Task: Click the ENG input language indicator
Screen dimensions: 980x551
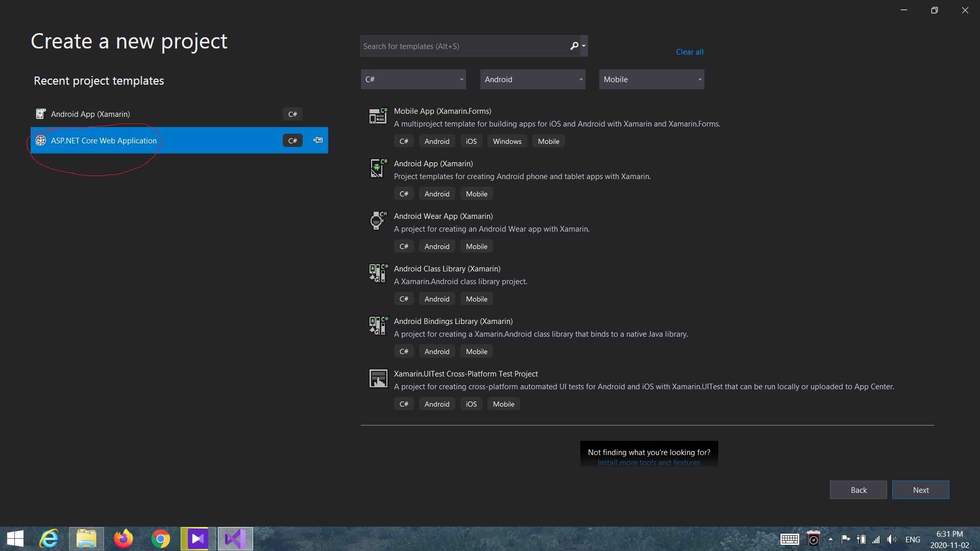Action: 913,539
